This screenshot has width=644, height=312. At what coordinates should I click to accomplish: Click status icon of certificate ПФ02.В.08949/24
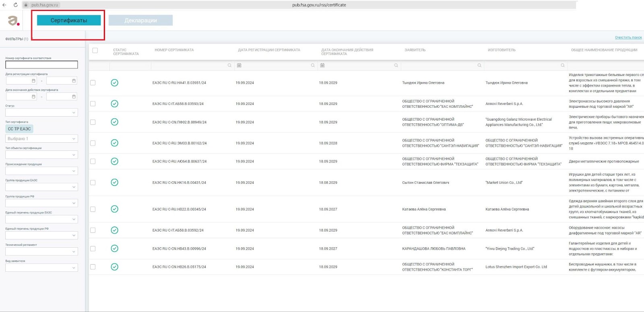(x=115, y=122)
